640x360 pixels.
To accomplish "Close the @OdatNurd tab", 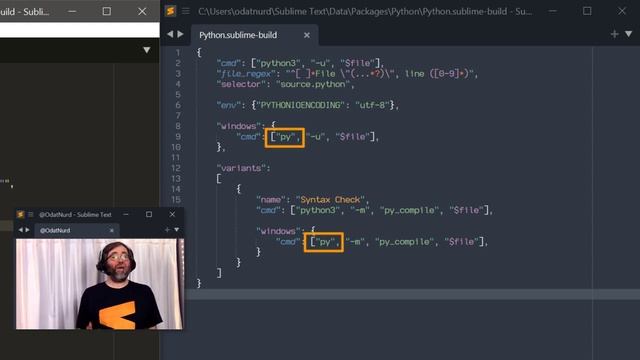I will tap(111, 230).
